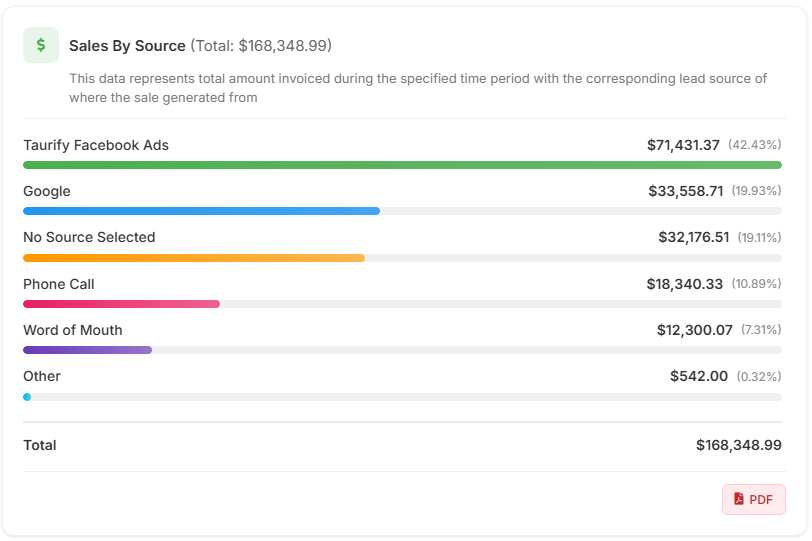Select the Taurify Facebook Ads label
This screenshot has height=541, width=812.
[x=96, y=145]
